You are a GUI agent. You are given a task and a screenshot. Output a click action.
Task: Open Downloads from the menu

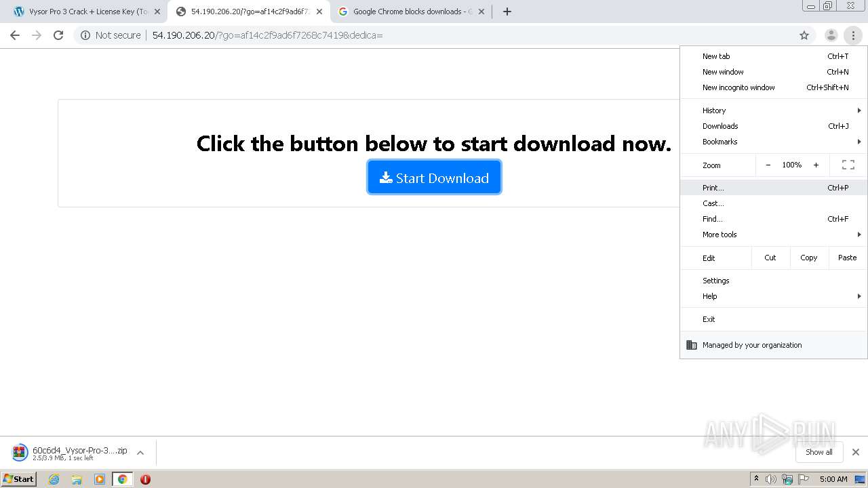(x=774, y=126)
